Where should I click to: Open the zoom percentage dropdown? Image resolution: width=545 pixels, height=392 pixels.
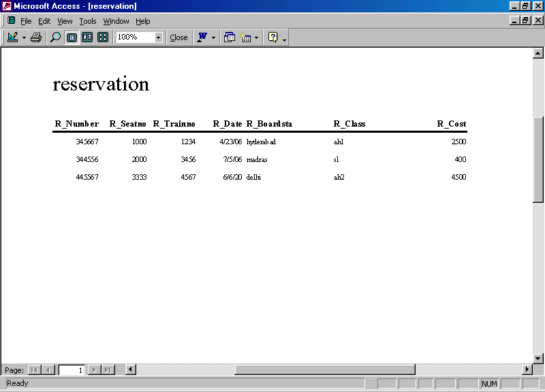pyautogui.click(x=159, y=37)
